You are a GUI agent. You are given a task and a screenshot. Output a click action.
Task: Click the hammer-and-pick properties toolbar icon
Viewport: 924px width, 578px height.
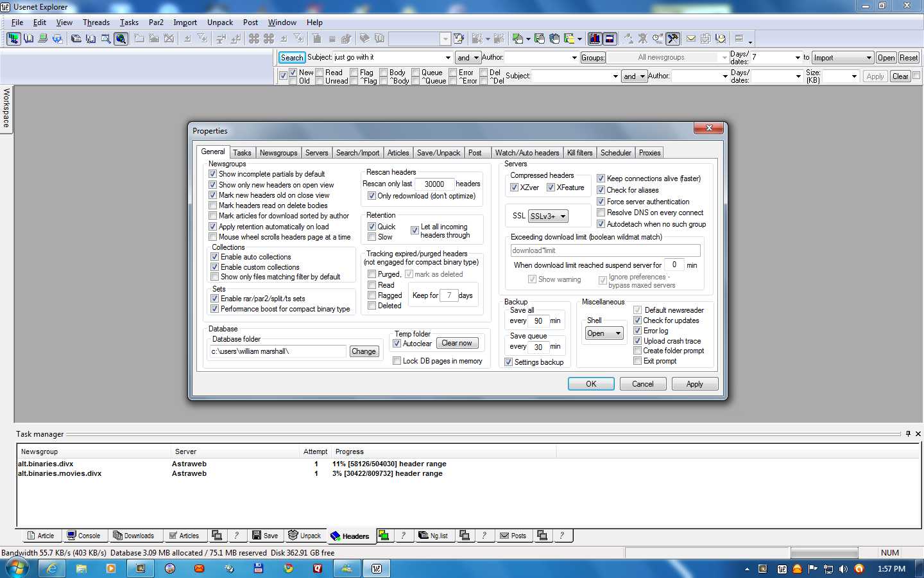pos(672,39)
